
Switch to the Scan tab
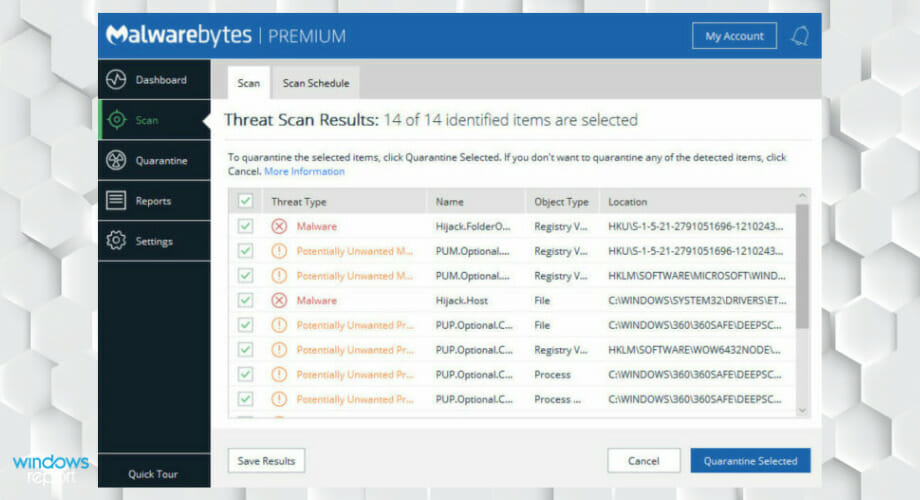tap(249, 83)
